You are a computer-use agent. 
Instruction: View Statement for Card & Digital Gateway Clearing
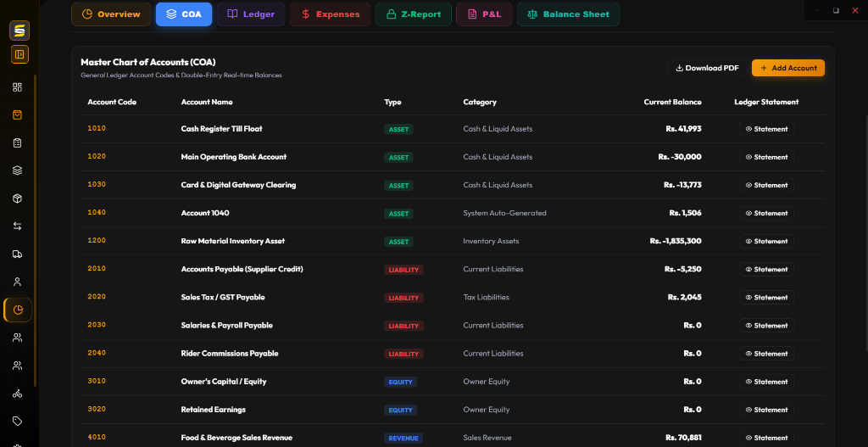(766, 185)
